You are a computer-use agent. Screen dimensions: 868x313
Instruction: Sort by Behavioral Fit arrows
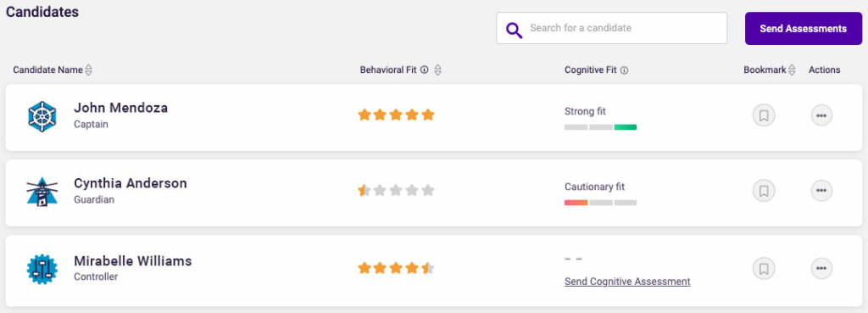[438, 70]
